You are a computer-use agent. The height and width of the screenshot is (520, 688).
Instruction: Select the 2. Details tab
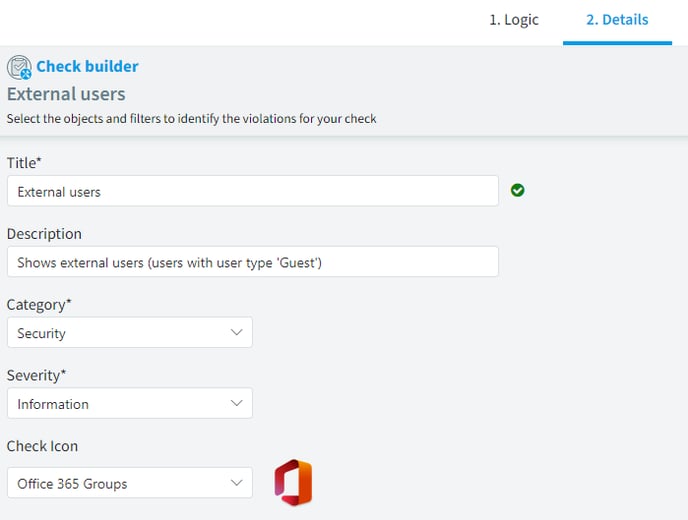(617, 20)
